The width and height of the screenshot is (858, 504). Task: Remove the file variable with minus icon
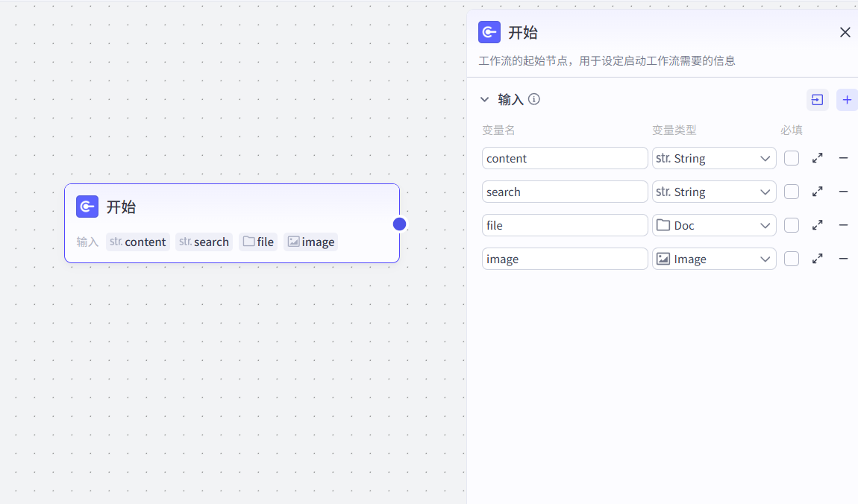pos(843,225)
